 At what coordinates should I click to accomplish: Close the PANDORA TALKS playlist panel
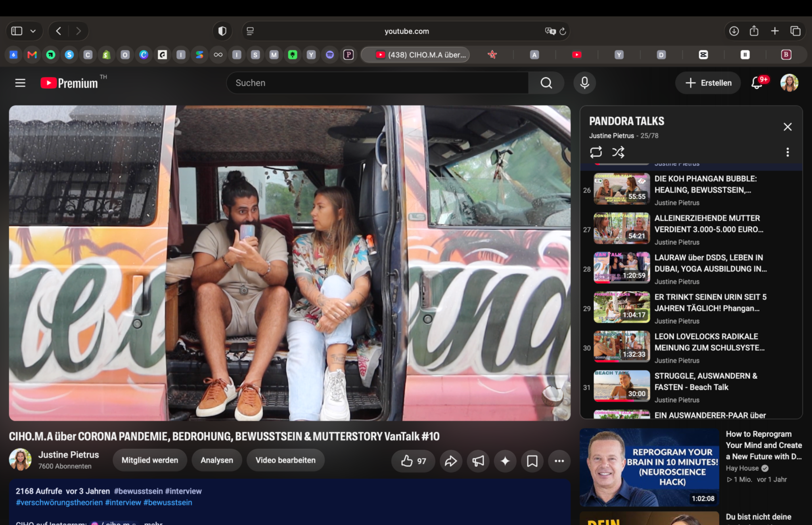787,127
